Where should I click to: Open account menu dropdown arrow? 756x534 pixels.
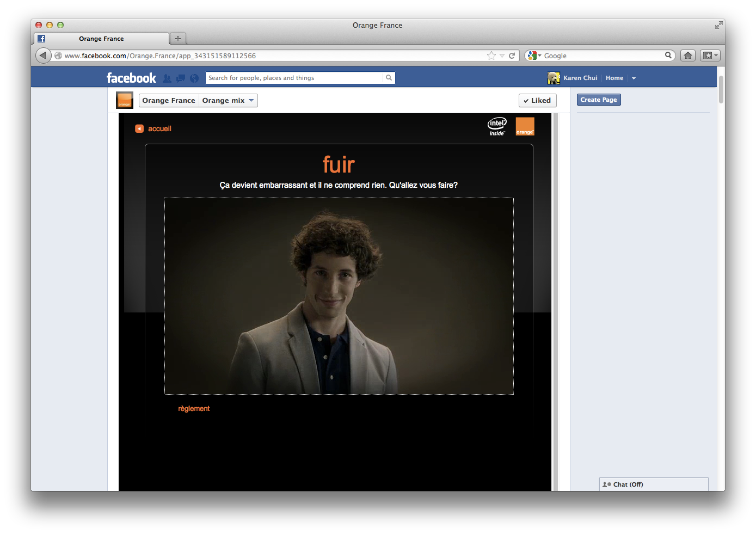(634, 78)
